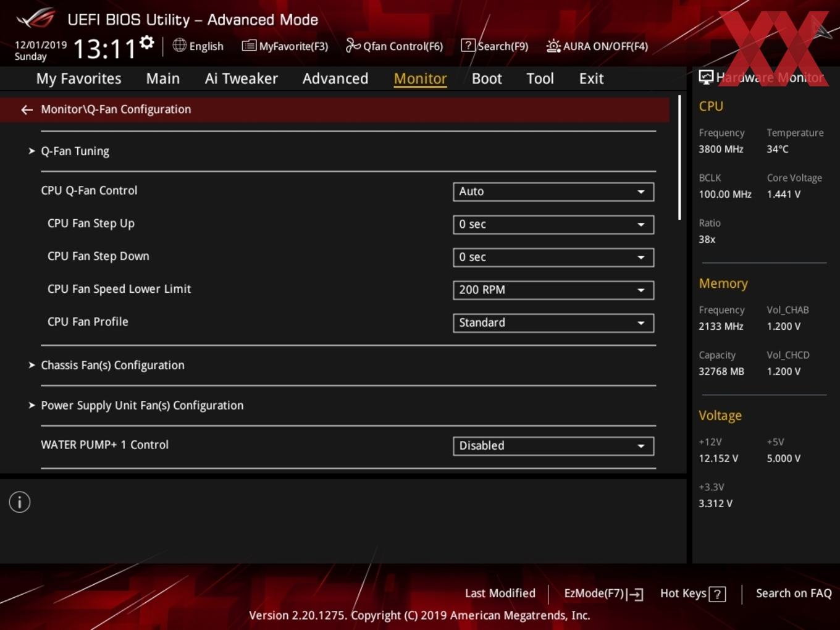
Task: Click the Hot Keys question mark box
Action: pyautogui.click(x=717, y=594)
